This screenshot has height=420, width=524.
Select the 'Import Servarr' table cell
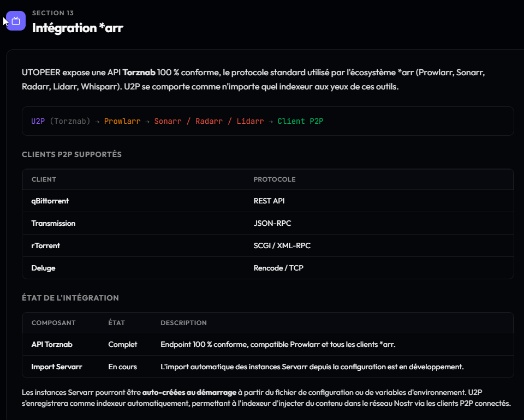pyautogui.click(x=57, y=367)
